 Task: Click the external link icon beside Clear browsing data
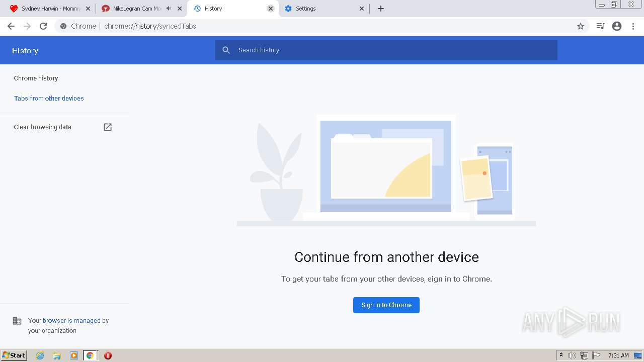tap(108, 127)
